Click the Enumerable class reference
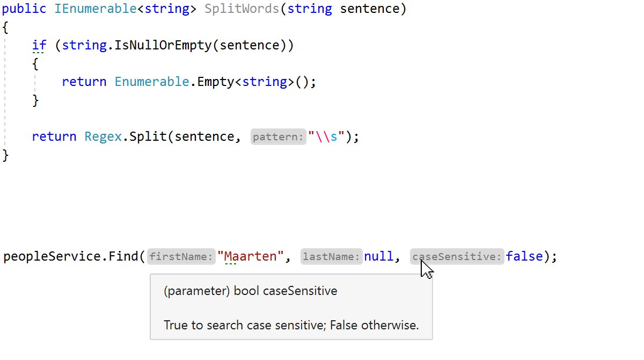The image size is (644, 360). [152, 81]
